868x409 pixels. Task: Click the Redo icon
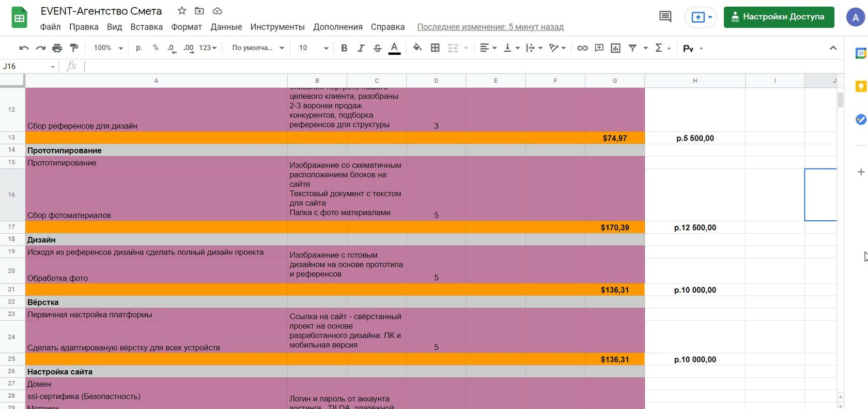[x=40, y=48]
